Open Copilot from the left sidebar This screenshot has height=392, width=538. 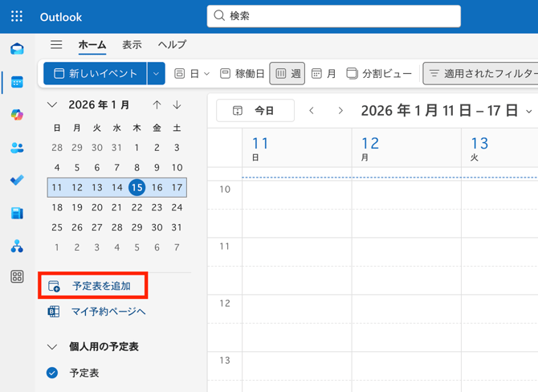[17, 115]
